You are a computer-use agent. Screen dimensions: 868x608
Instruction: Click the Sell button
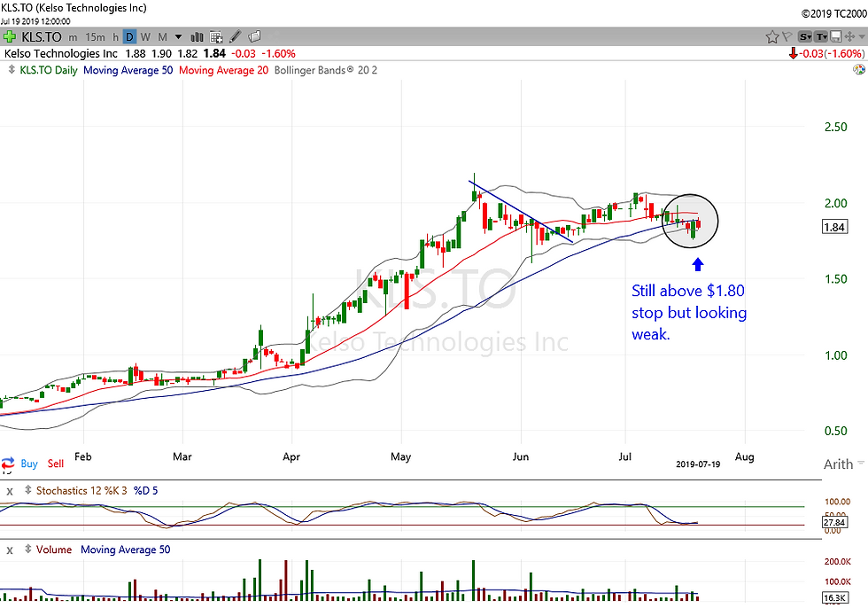(x=55, y=464)
